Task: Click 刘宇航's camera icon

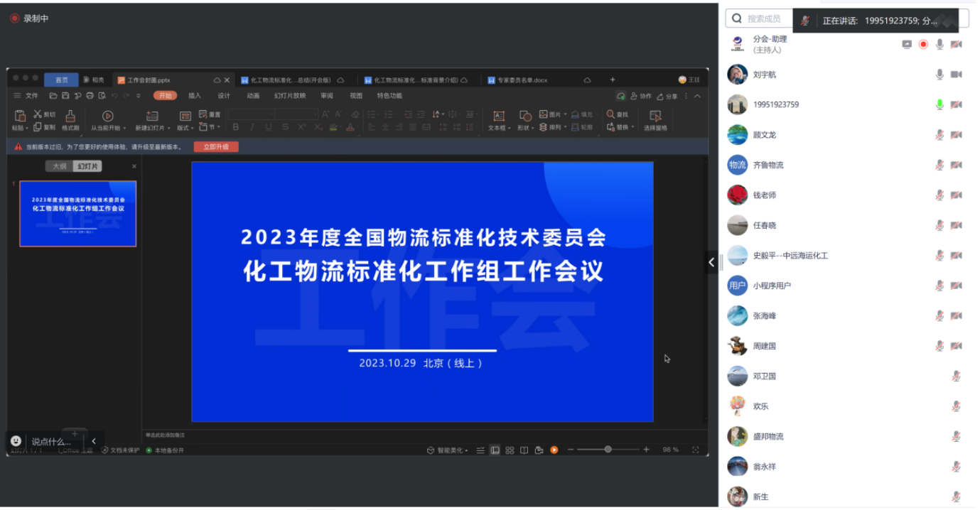Action: 956,75
